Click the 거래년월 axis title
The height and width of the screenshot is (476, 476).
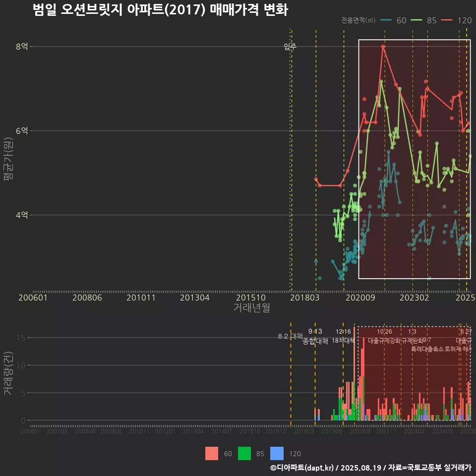point(252,307)
